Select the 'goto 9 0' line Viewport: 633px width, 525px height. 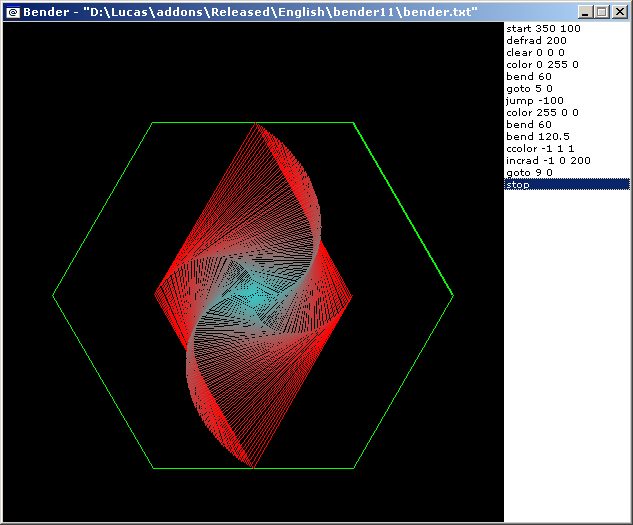click(x=567, y=173)
